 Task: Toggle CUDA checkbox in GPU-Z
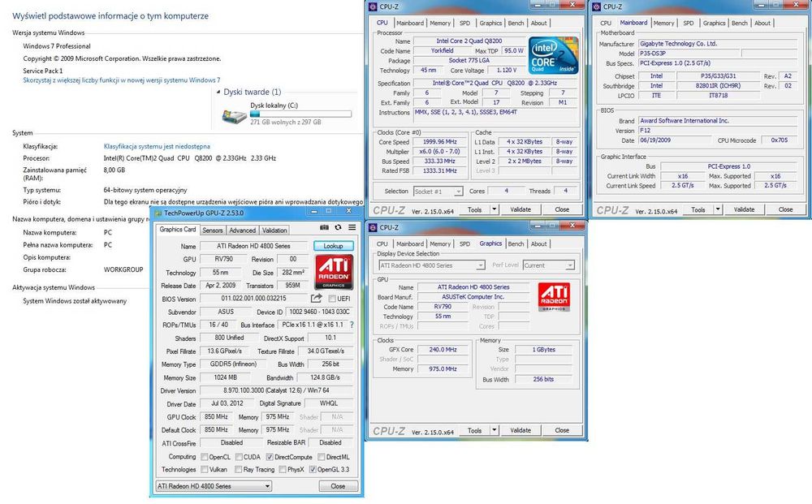(239, 457)
